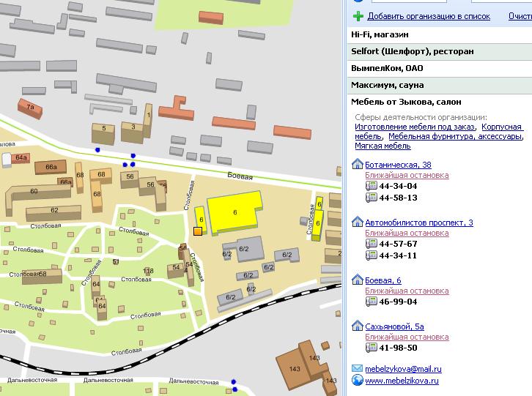Click the house icon beside Сахьяновой, 5а
Screen dimensions: 532x396
tap(358, 326)
